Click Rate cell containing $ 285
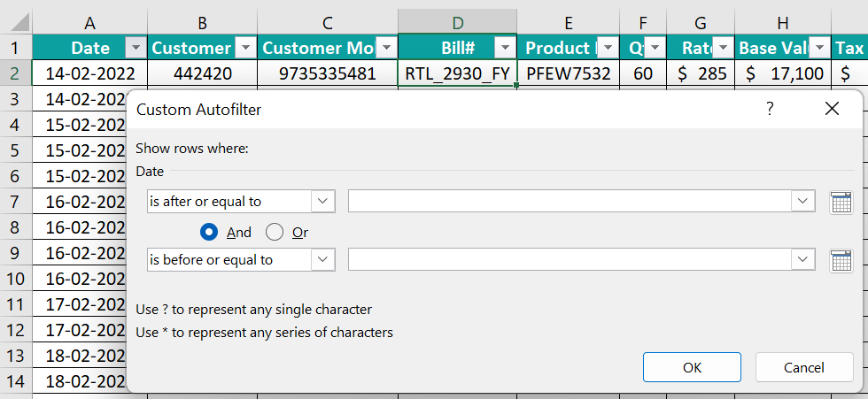This screenshot has width=868, height=399. coord(701,73)
